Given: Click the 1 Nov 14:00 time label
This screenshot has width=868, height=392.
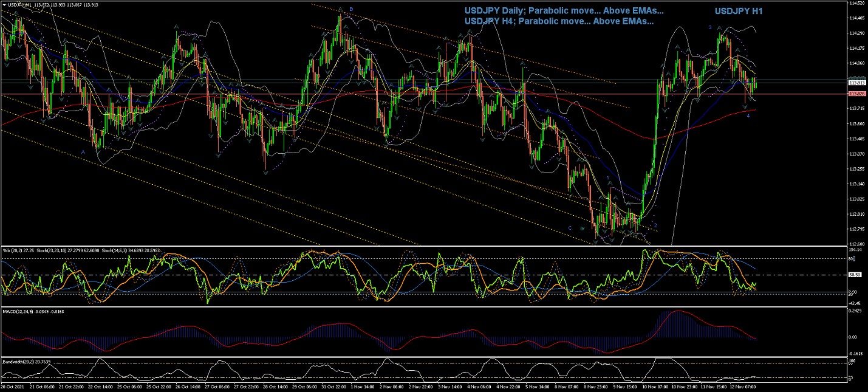Looking at the screenshot, I should click(x=364, y=386).
